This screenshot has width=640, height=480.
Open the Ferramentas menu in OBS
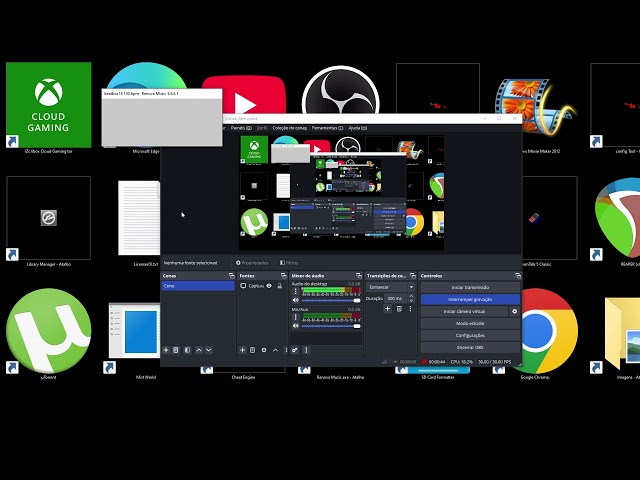[327, 128]
